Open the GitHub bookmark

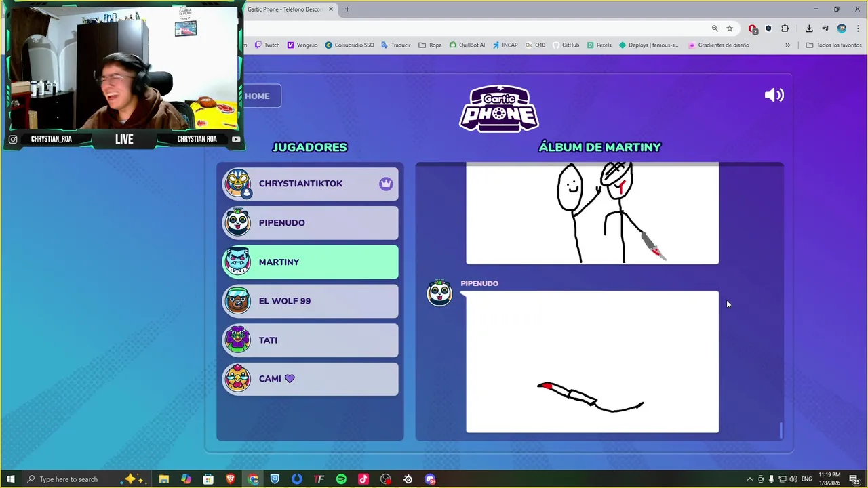point(566,45)
